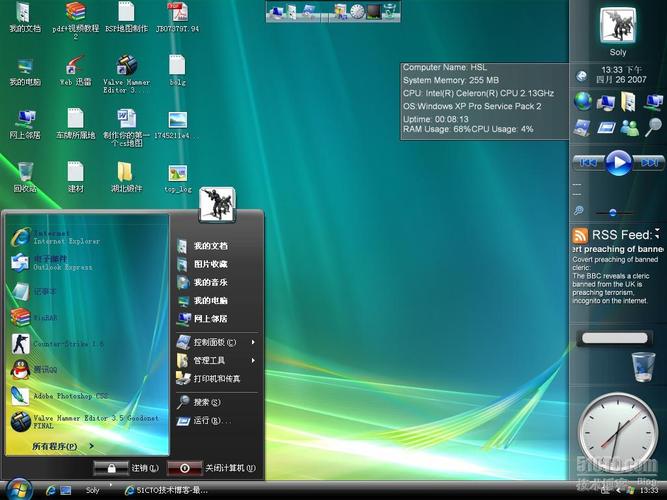Click the sidebar globe icon
Screen dimensions: 667x500
582,101
